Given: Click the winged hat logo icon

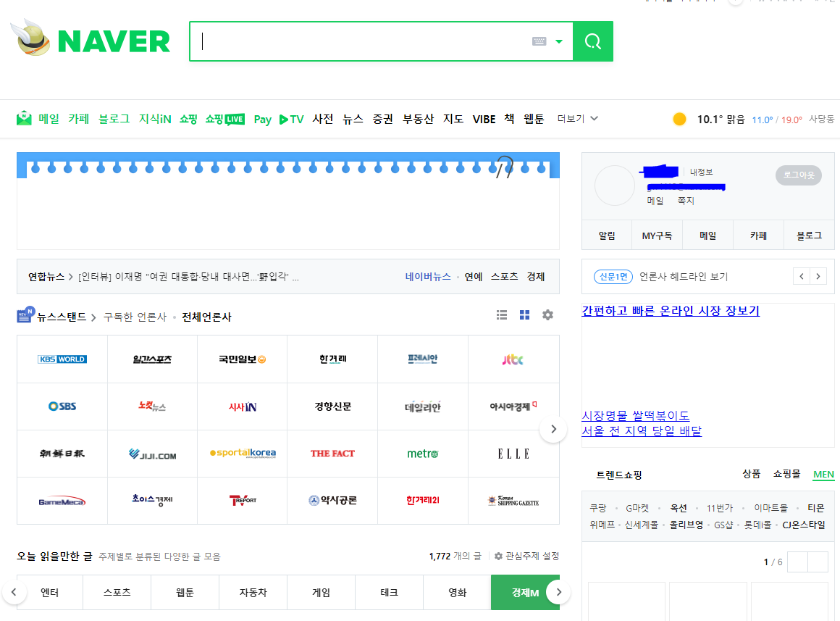Looking at the screenshot, I should [x=30, y=38].
